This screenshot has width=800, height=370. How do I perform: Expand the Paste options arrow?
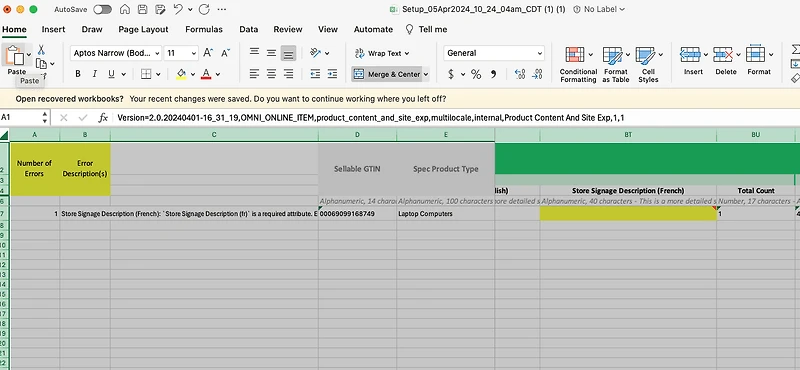click(29, 54)
